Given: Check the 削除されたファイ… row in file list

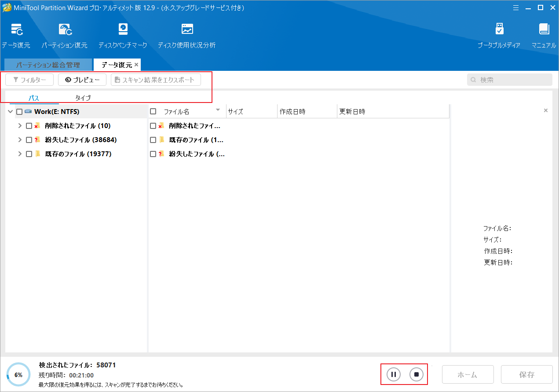Looking at the screenshot, I should pos(153,126).
